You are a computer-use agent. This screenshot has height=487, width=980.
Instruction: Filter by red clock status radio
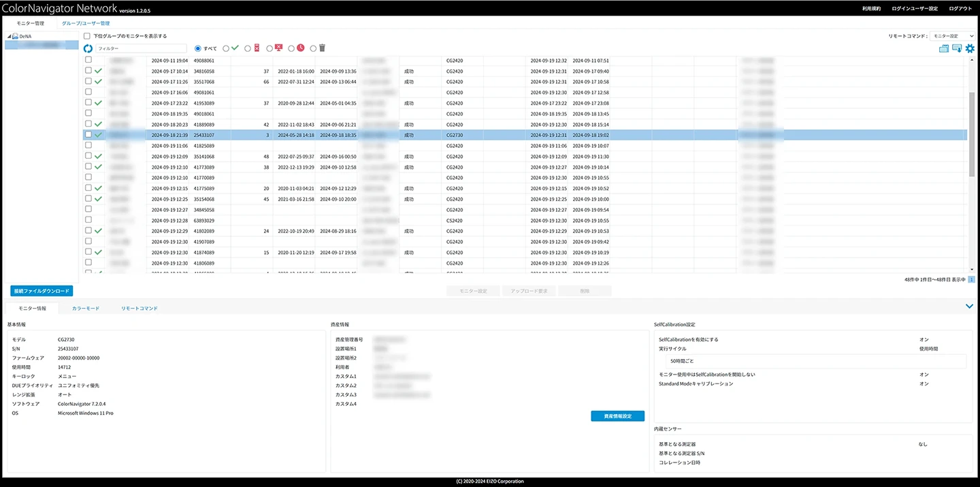pyautogui.click(x=291, y=48)
